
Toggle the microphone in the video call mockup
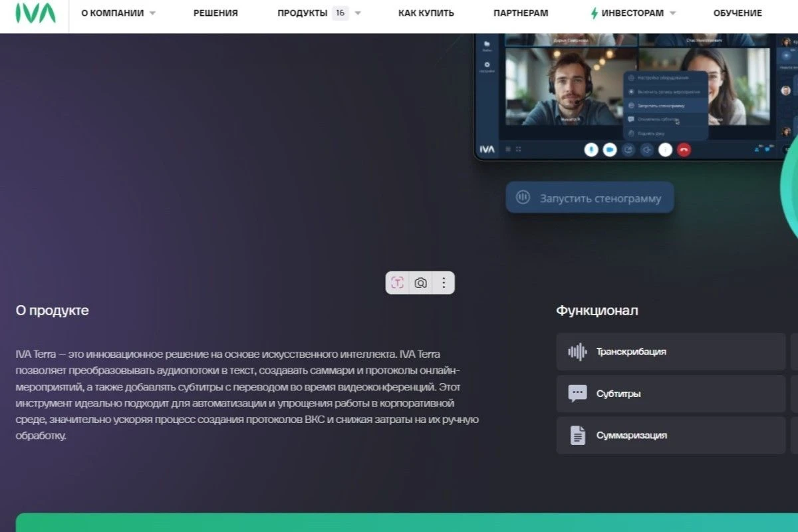pyautogui.click(x=591, y=150)
